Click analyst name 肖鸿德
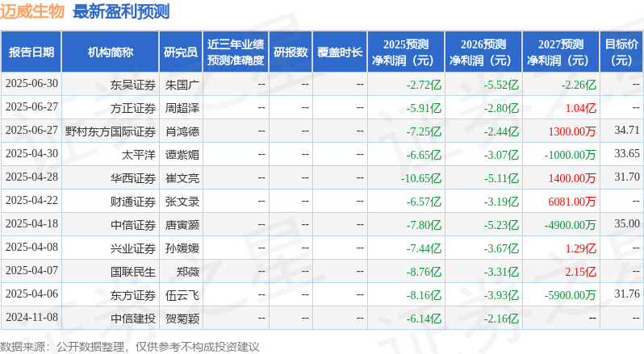The width and height of the screenshot is (644, 354). [x=182, y=131]
